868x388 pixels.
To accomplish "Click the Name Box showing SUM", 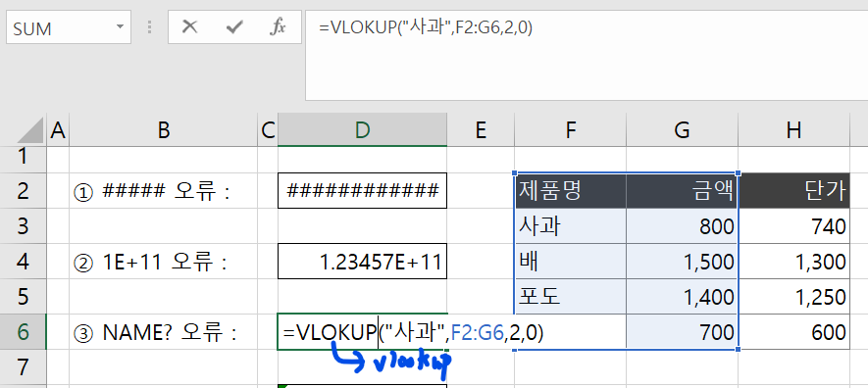I will (x=69, y=28).
